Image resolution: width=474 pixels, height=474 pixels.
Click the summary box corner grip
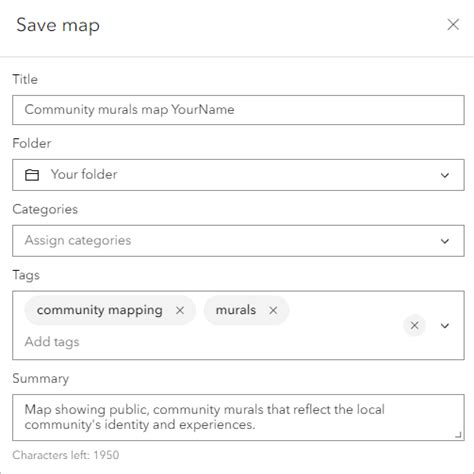(x=458, y=435)
